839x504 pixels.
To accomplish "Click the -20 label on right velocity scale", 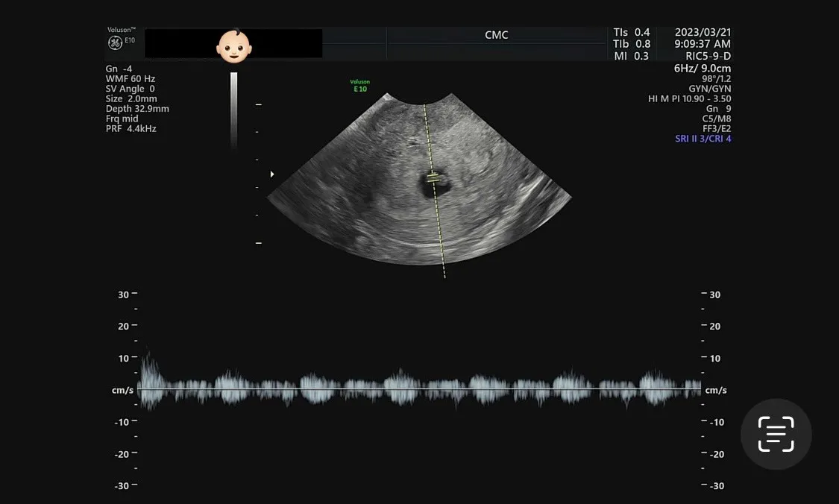I will click(717, 454).
